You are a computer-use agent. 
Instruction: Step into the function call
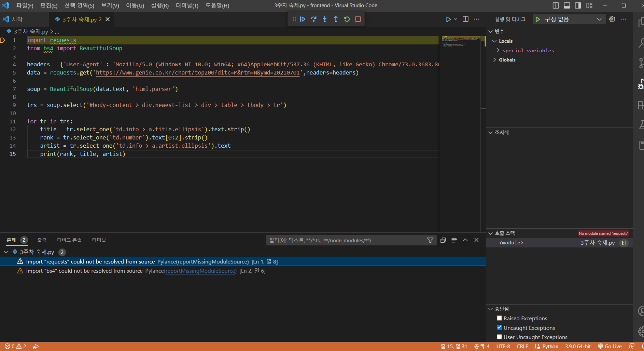[325, 19]
